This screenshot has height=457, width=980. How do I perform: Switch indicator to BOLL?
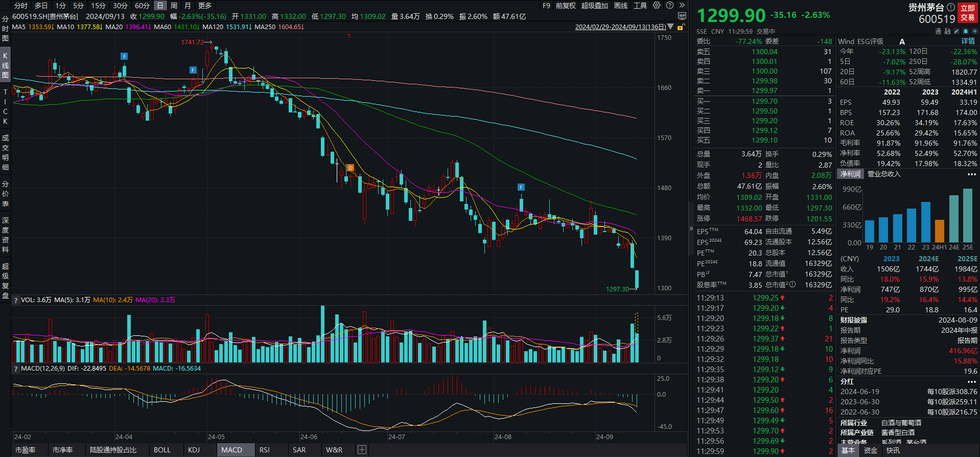[x=162, y=450]
